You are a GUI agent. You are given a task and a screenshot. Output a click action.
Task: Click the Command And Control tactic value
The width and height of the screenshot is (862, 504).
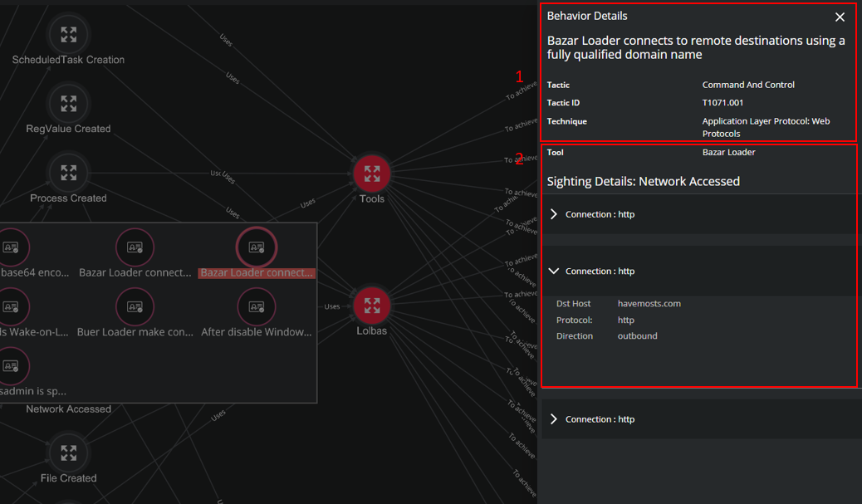click(748, 85)
